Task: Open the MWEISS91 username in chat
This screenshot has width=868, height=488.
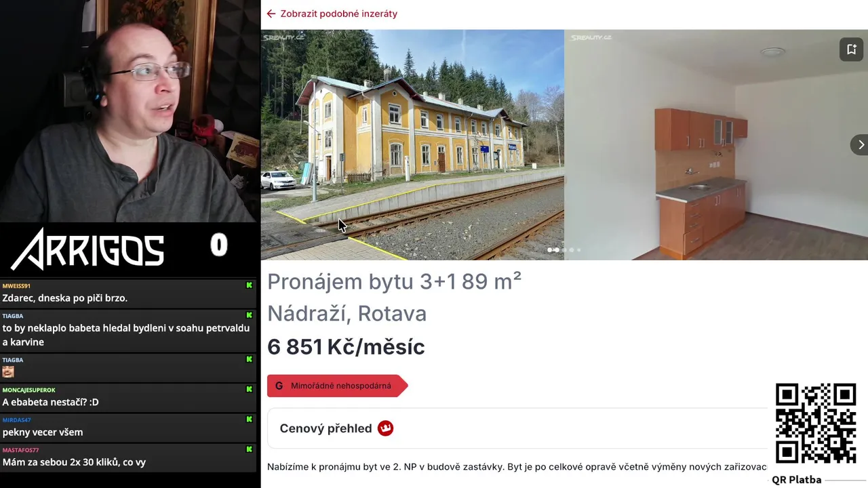Action: coord(16,286)
